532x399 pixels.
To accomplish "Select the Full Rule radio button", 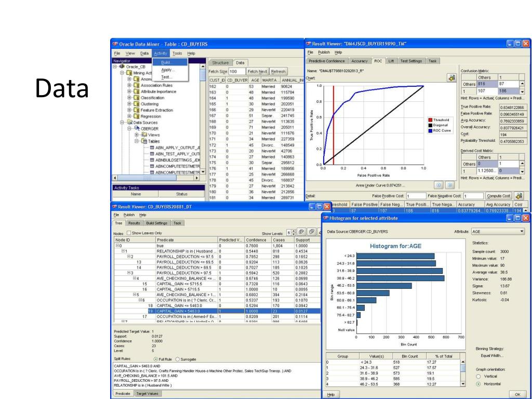I will point(155,359).
